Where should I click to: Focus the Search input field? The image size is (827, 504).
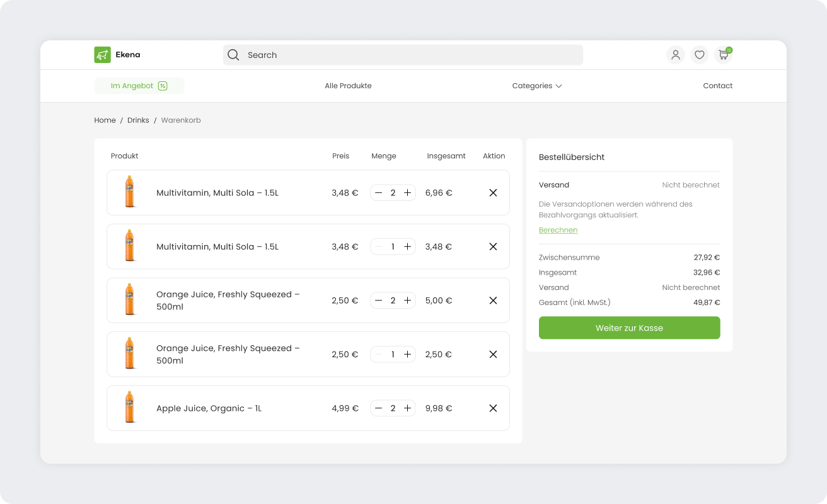(410, 55)
